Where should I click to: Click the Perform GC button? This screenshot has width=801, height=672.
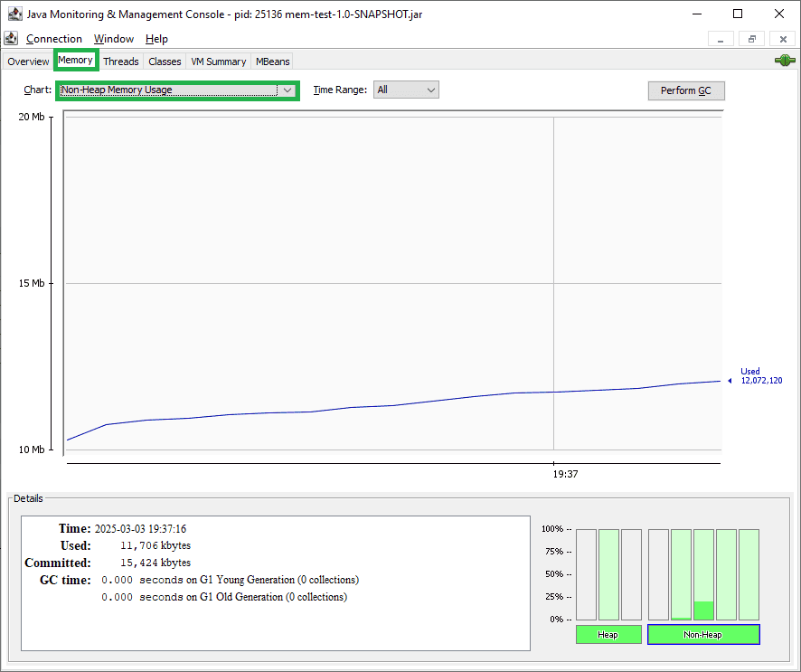pos(686,90)
